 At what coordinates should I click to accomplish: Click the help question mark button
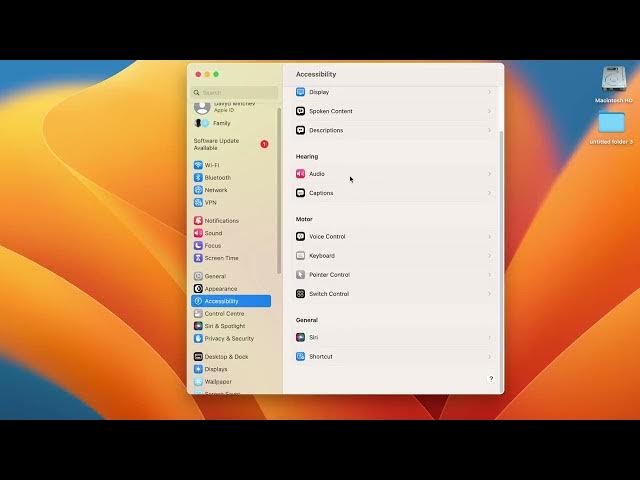[x=490, y=379]
